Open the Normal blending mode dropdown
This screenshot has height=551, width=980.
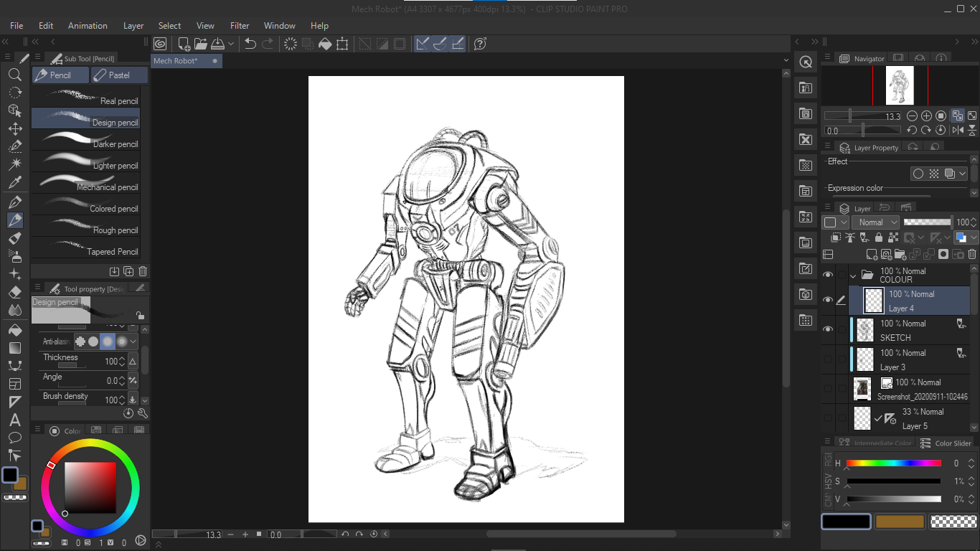click(875, 222)
